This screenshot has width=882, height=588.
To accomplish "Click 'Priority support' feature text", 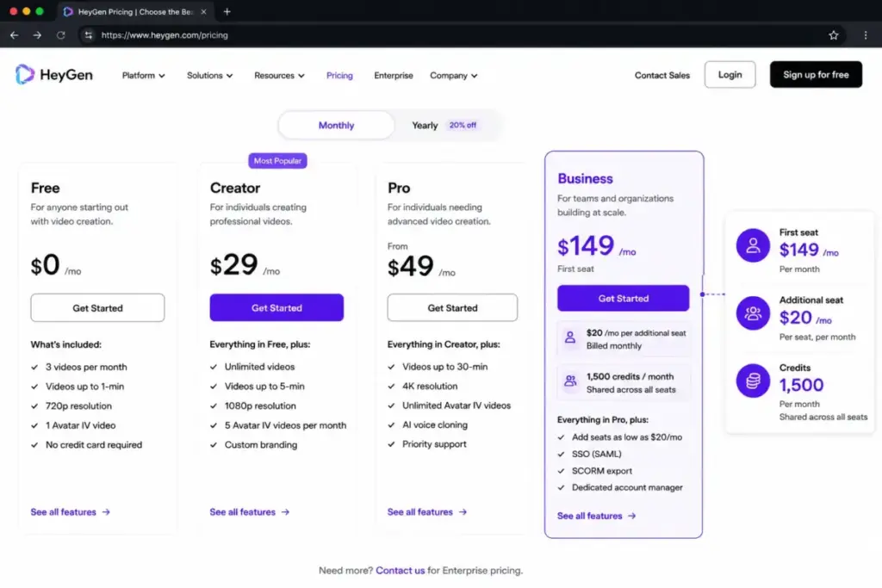I will point(434,444).
